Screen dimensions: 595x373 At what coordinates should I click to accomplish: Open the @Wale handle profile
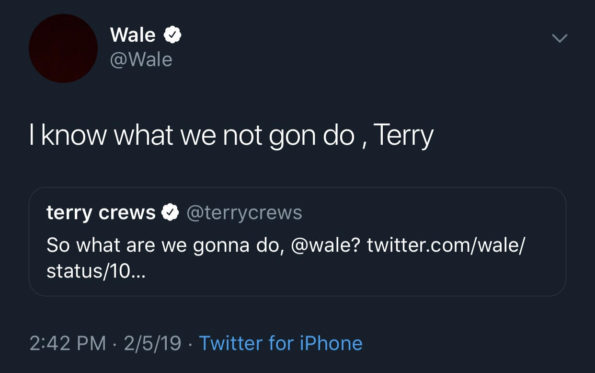141,60
